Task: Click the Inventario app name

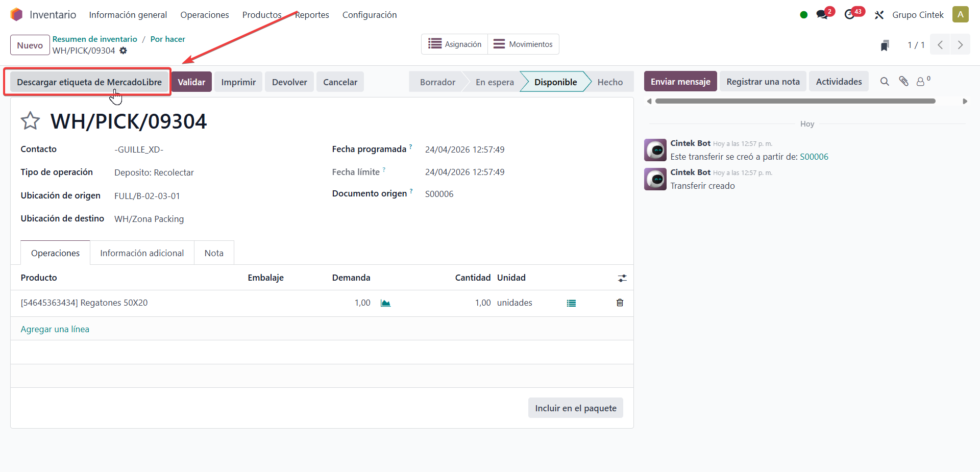Action: [53, 15]
